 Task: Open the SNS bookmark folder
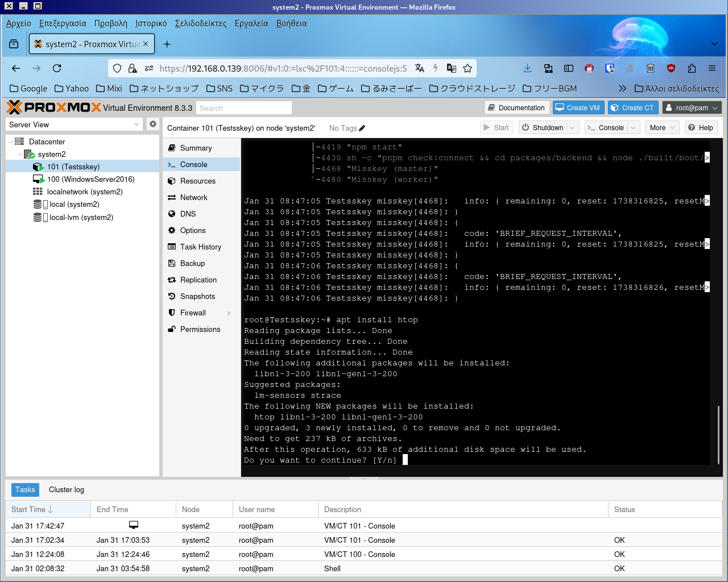tap(220, 88)
